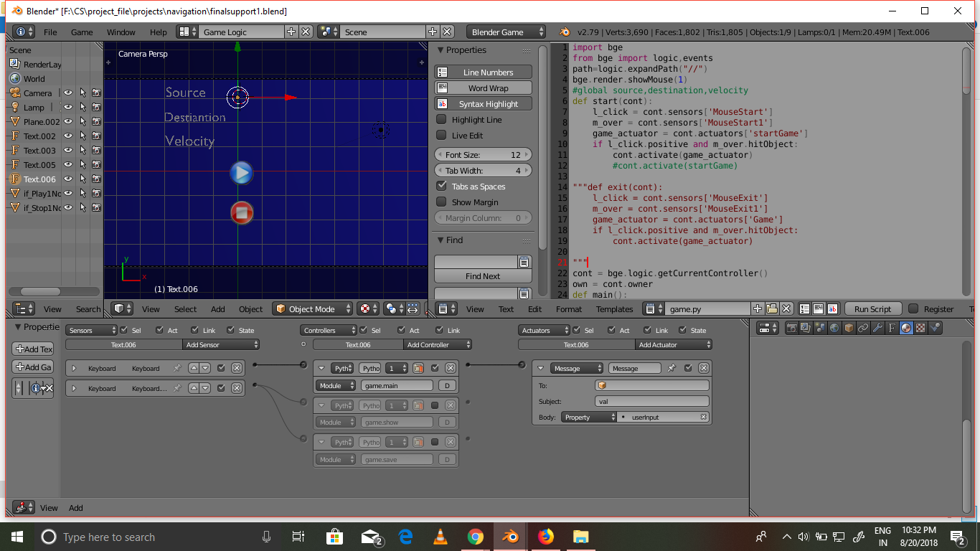Image resolution: width=980 pixels, height=551 pixels.
Task: Open the Material properties tab
Action: pos(906,328)
